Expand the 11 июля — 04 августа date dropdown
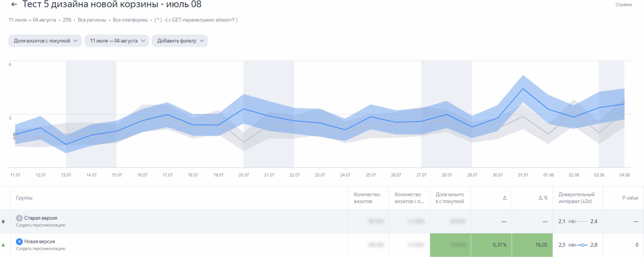 [x=117, y=41]
